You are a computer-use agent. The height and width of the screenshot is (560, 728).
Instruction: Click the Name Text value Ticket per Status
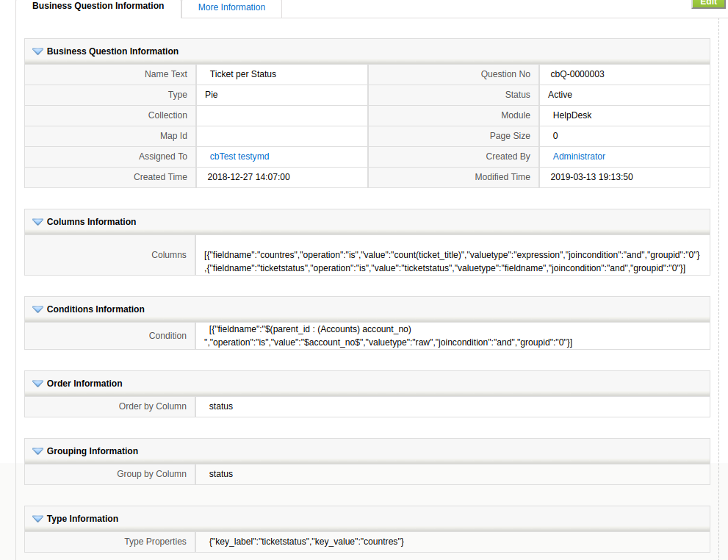[x=242, y=74]
